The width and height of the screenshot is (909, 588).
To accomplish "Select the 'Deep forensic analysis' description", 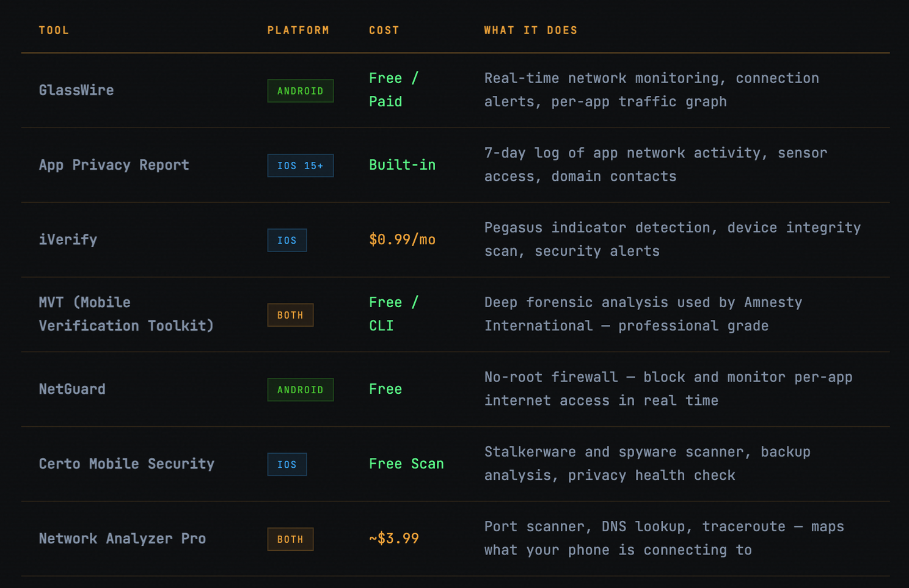I will (643, 314).
